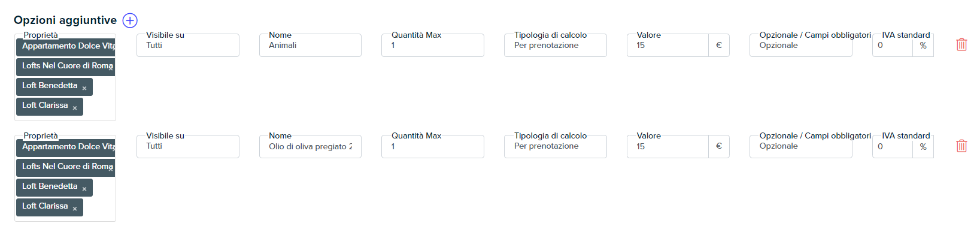This screenshot has height=226, width=980.
Task: Remove Lofts Nel Cuore di Roma tag, first row
Action: pyautogui.click(x=112, y=68)
